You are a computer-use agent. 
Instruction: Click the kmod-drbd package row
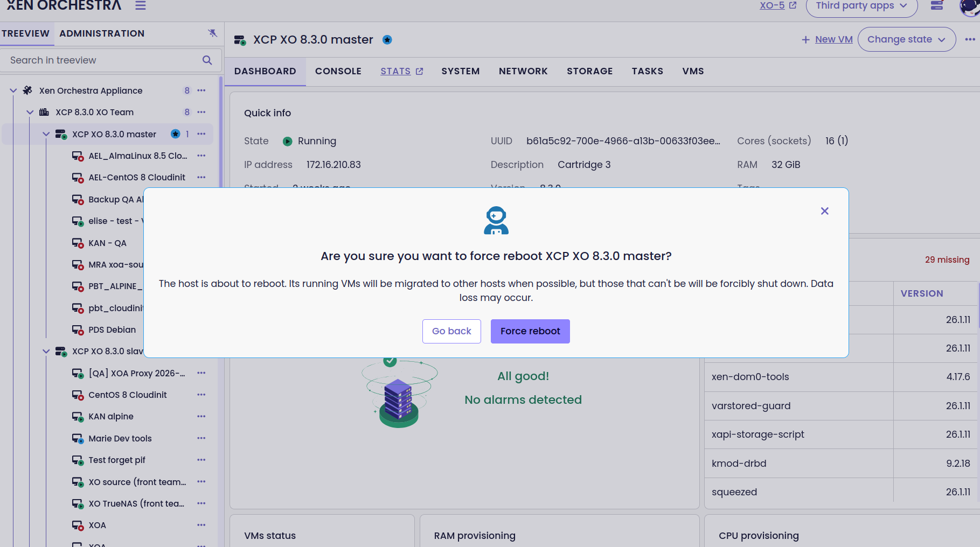[841, 464]
